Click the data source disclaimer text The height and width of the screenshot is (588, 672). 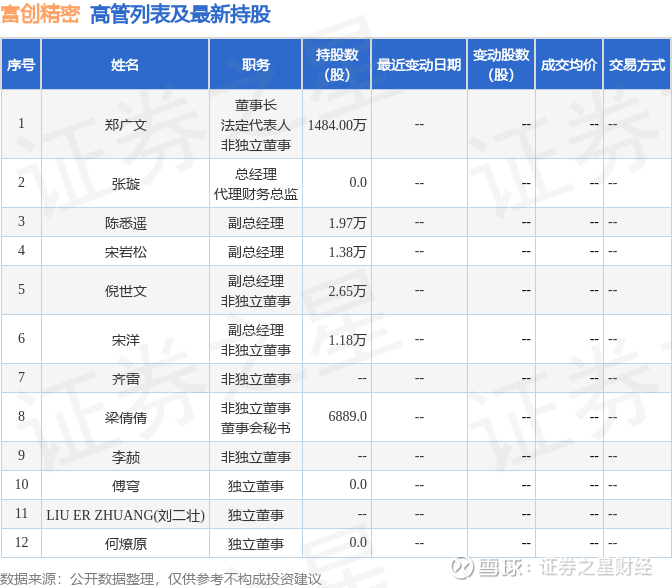coord(161,579)
